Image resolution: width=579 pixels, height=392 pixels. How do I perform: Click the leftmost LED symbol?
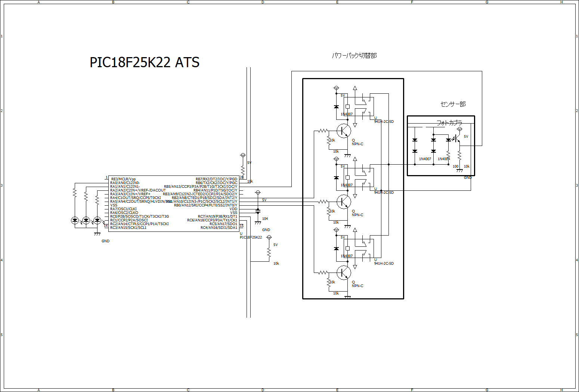click(x=75, y=220)
